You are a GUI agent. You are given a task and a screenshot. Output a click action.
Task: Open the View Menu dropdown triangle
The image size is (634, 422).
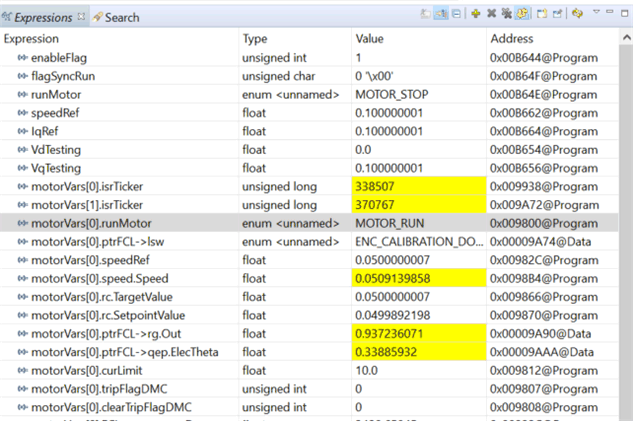[597, 14]
